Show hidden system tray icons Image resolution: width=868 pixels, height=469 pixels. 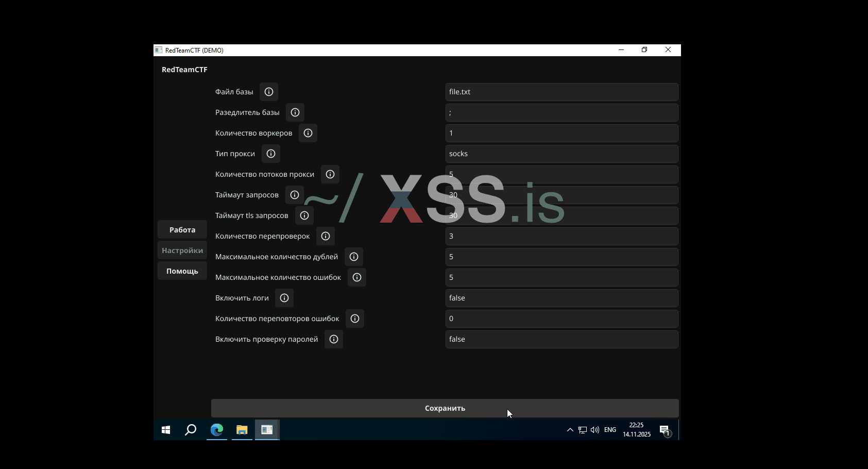pos(570,430)
